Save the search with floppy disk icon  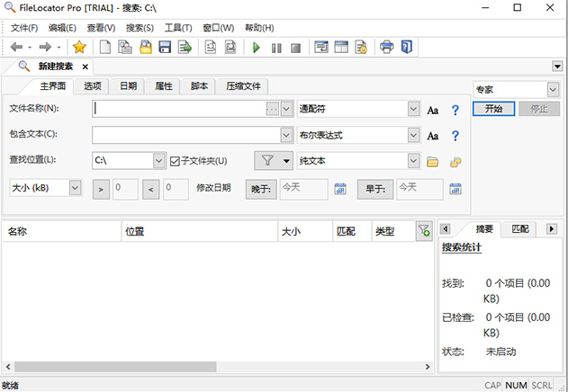(165, 47)
